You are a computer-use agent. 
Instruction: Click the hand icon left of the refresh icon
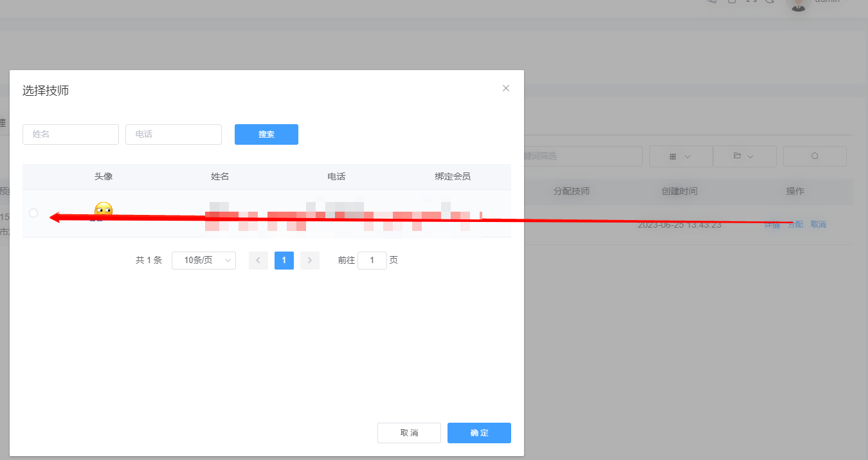click(x=712, y=2)
